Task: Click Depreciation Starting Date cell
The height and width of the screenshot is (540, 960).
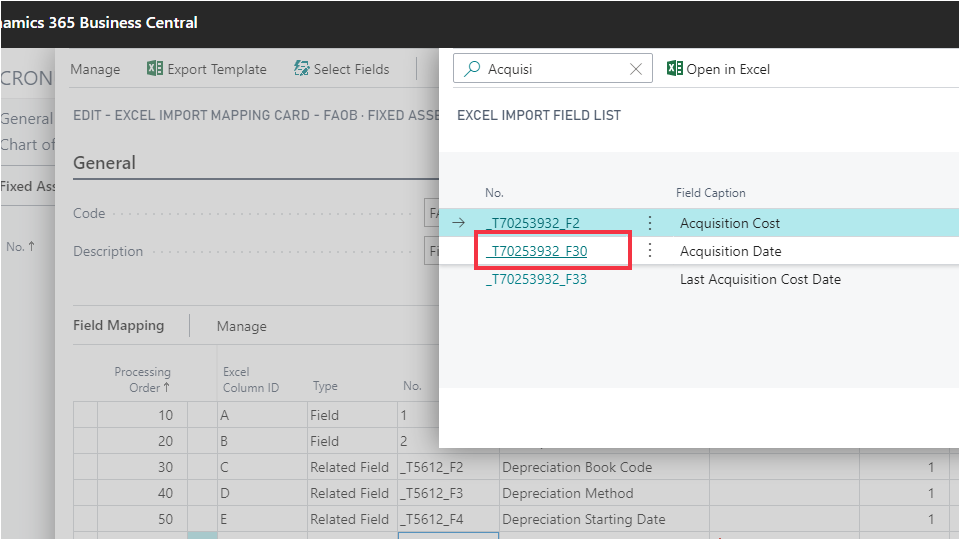Action: pos(604,519)
